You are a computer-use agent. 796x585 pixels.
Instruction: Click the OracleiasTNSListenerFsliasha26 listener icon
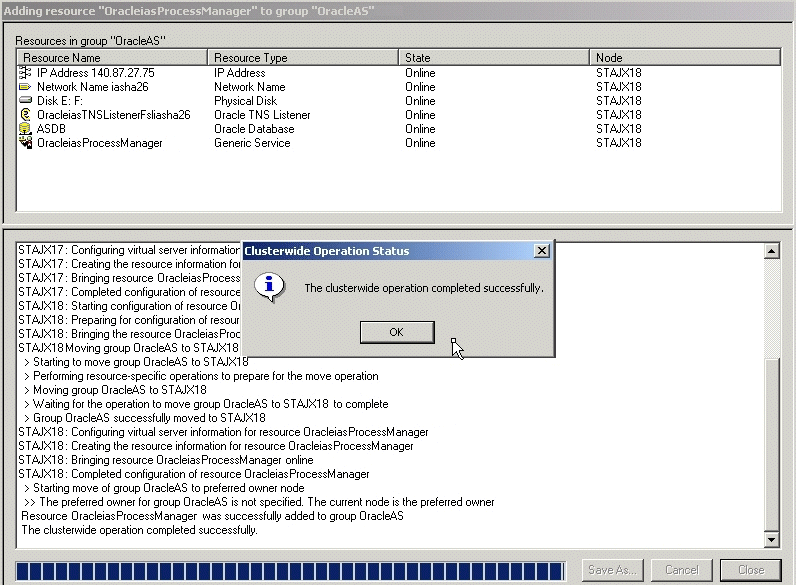tap(25, 115)
